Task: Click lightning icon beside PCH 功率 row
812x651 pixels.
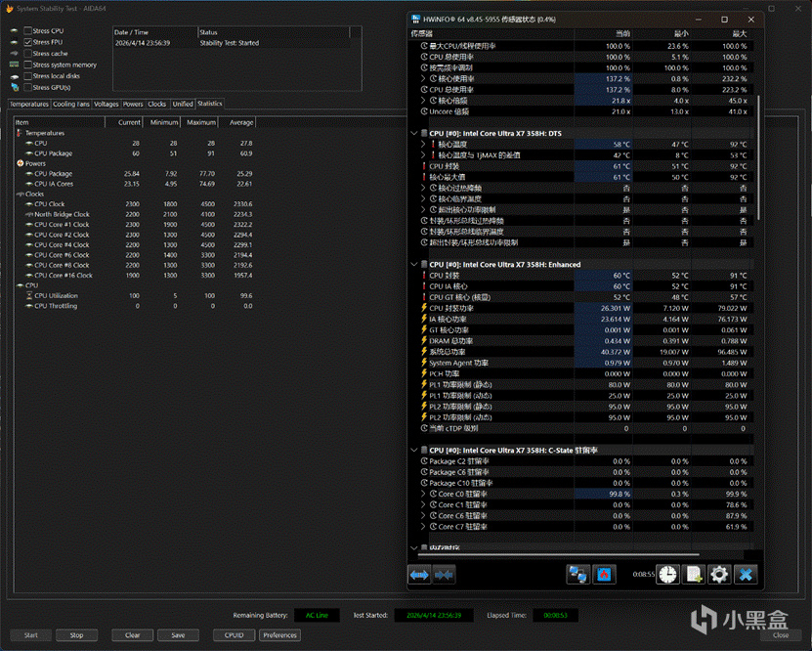Action: pos(424,373)
